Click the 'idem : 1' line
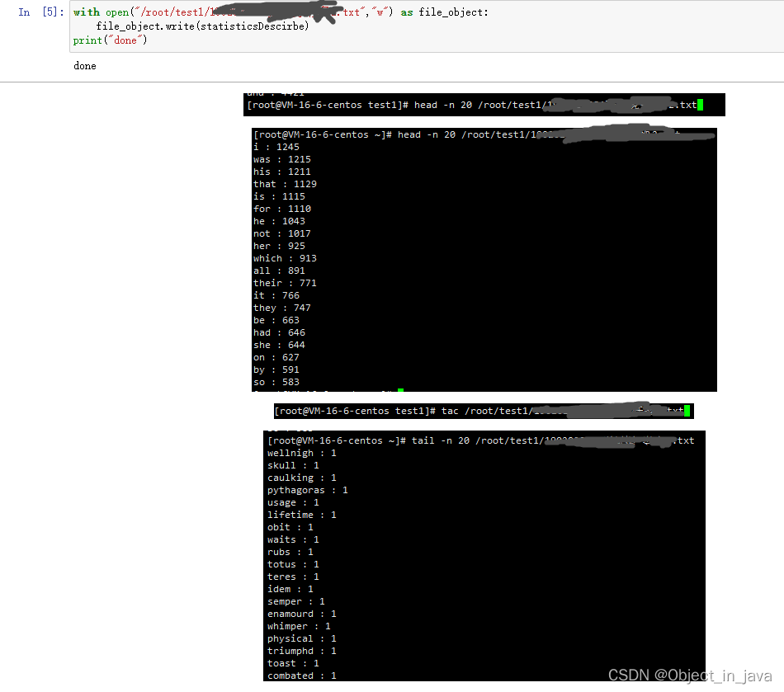This screenshot has width=784, height=692. pyautogui.click(x=290, y=589)
